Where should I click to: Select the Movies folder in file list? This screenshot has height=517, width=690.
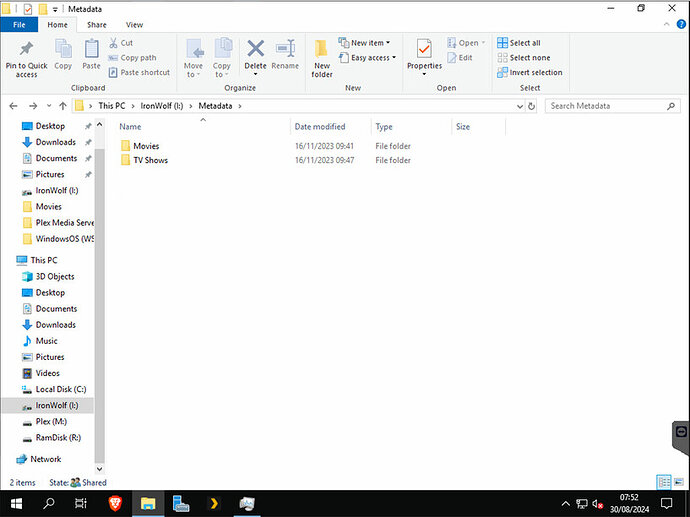[x=146, y=146]
